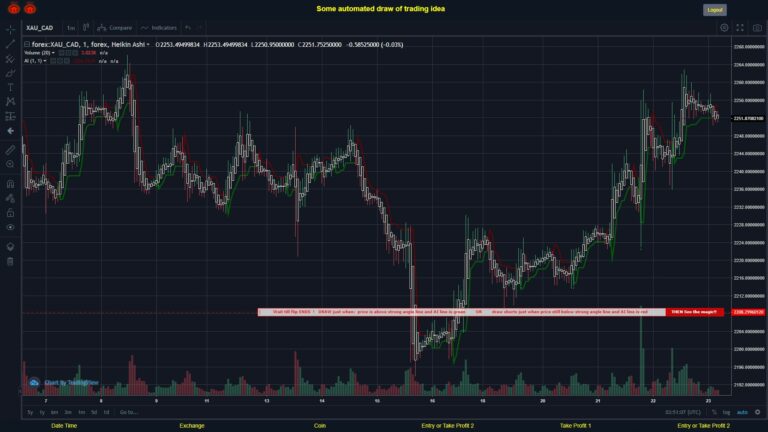768x432 pixels.
Task: Select the 1d date range
Action: [106, 412]
